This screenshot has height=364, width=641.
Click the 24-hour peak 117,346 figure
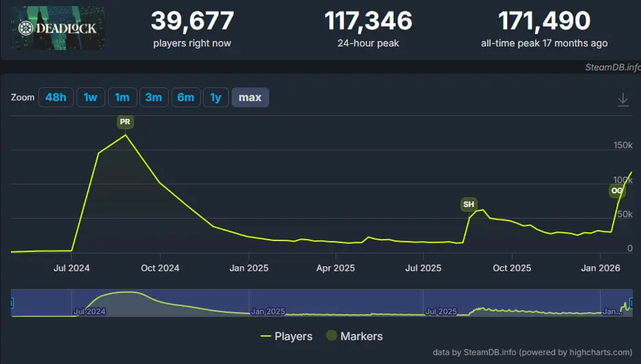[x=368, y=21]
